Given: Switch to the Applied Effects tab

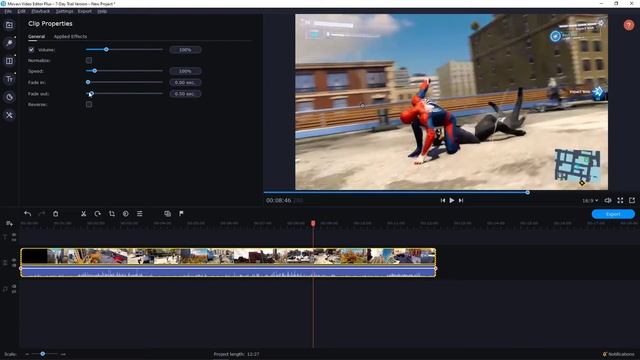Looking at the screenshot, I should pos(70,37).
